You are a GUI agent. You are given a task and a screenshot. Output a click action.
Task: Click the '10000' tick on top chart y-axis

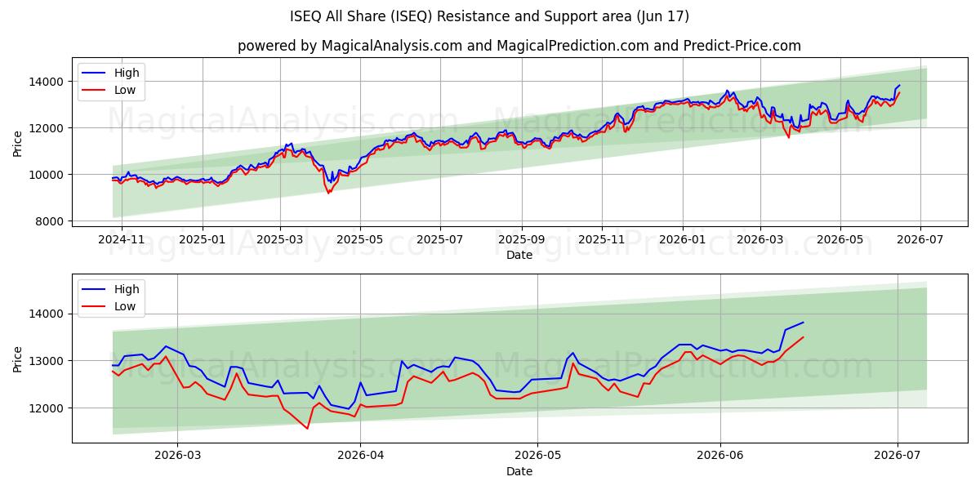(48, 175)
